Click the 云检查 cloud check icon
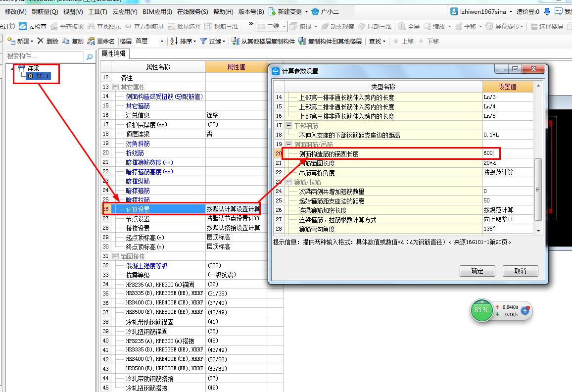Image resolution: width=572 pixels, height=392 pixels. (23, 26)
